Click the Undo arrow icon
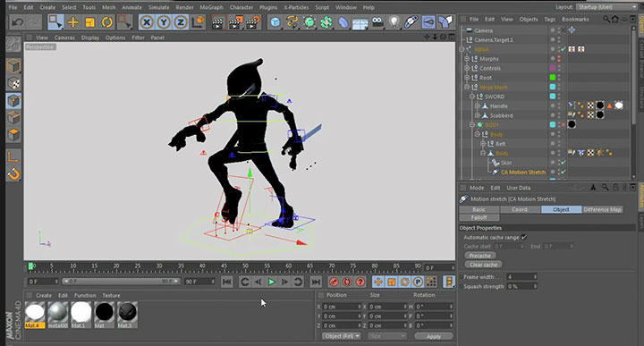The width and height of the screenshot is (644, 346). click(17, 22)
